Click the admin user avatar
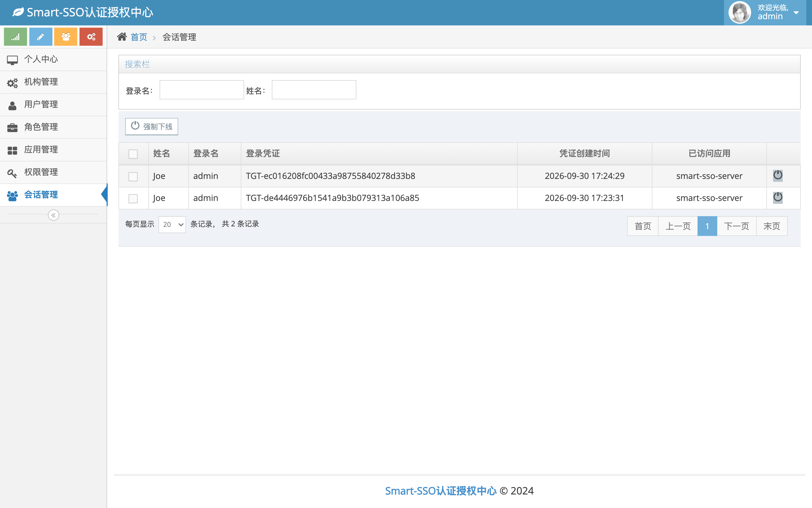This screenshot has height=508, width=812. point(740,12)
